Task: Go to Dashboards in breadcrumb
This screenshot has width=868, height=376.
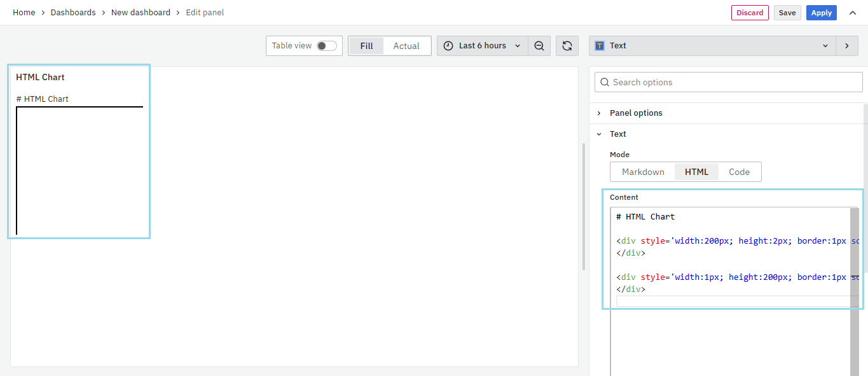Action: point(73,13)
